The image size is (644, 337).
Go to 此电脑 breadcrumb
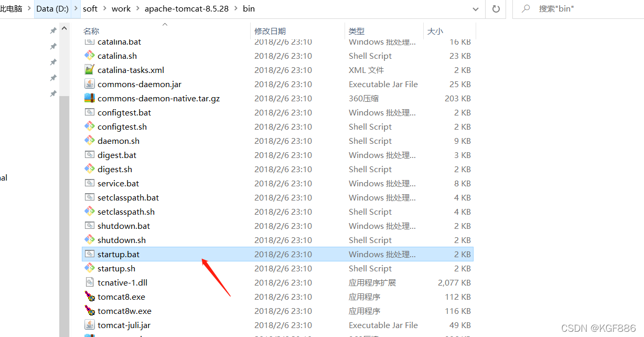tap(11, 9)
